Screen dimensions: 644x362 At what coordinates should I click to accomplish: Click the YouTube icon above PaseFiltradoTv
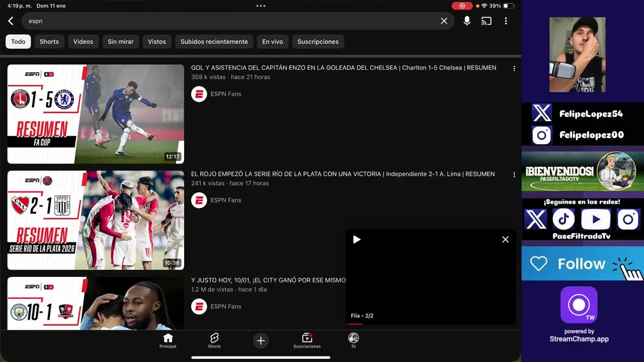pos(596,220)
